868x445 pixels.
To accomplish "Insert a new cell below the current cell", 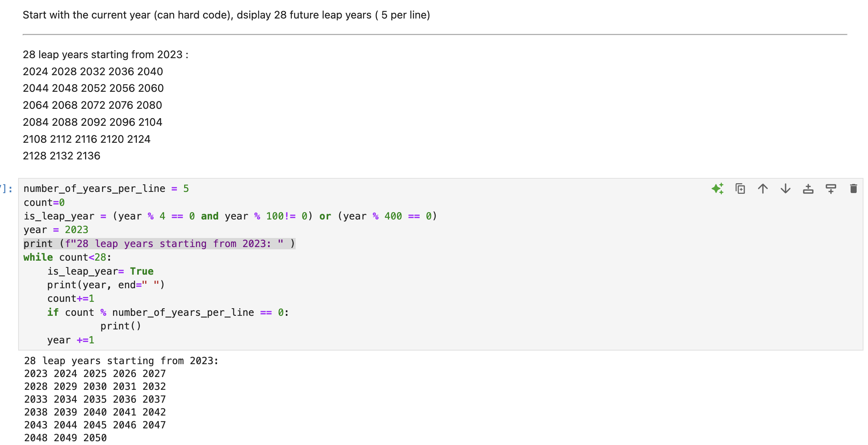I will (x=831, y=189).
